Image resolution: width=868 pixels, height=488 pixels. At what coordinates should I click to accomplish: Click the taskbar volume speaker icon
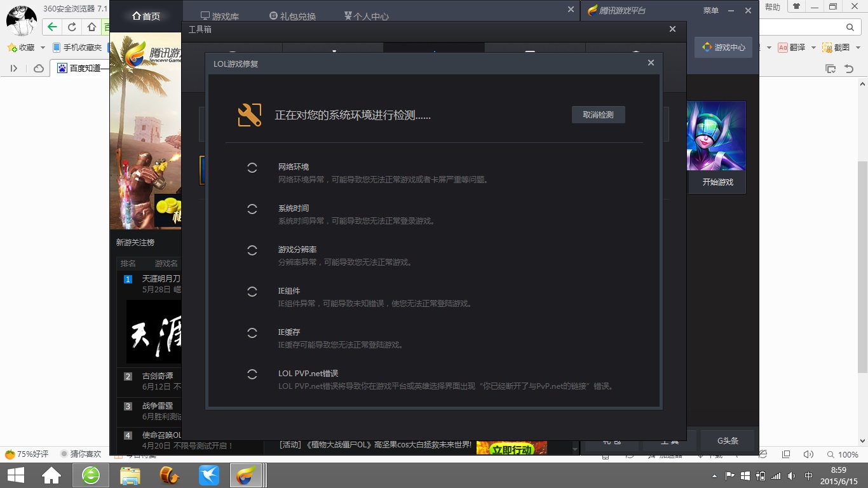[x=792, y=475]
